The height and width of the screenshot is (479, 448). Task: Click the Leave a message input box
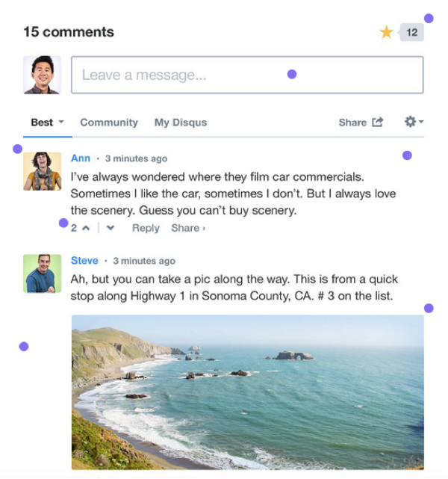click(247, 75)
